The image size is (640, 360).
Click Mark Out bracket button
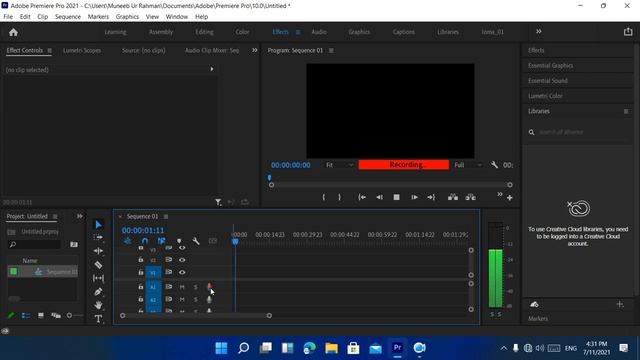coord(339,197)
